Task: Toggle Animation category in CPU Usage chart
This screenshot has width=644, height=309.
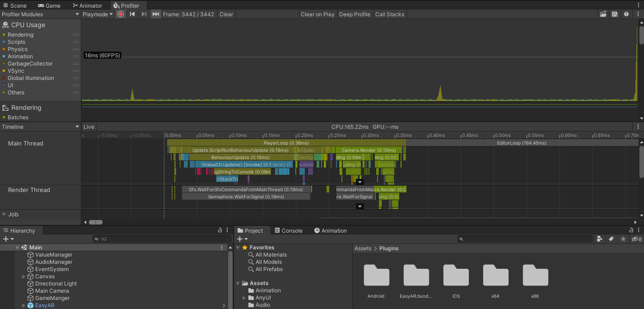Action: [4, 56]
